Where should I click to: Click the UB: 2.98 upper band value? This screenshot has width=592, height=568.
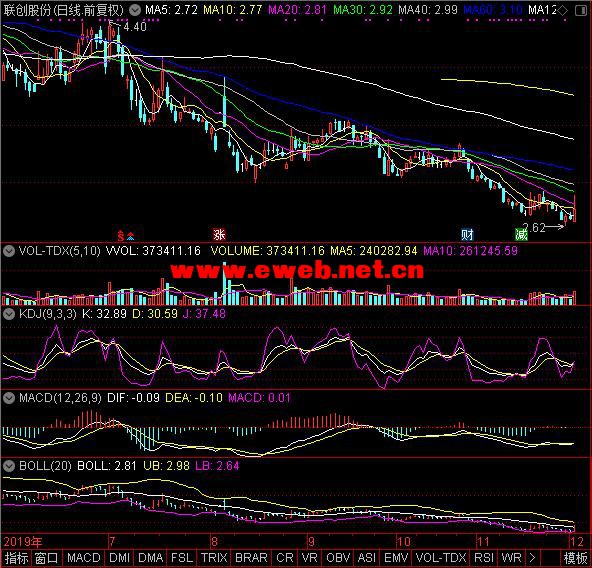point(166,466)
